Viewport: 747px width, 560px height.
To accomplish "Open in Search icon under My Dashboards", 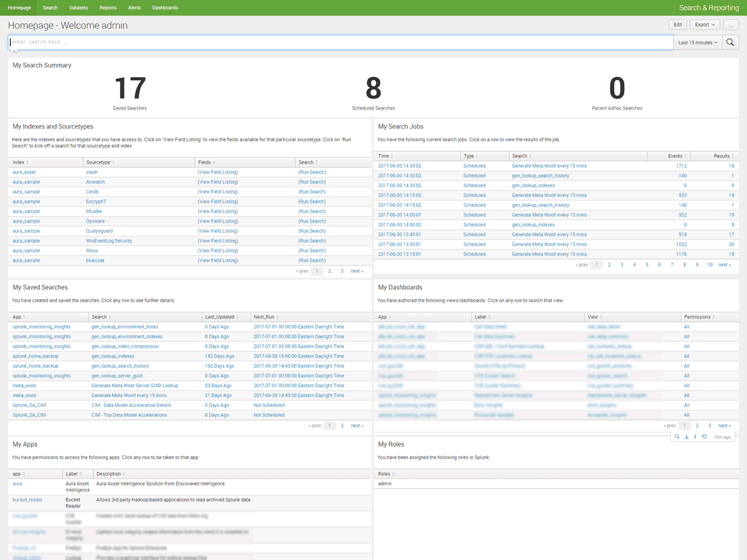I will point(677,437).
